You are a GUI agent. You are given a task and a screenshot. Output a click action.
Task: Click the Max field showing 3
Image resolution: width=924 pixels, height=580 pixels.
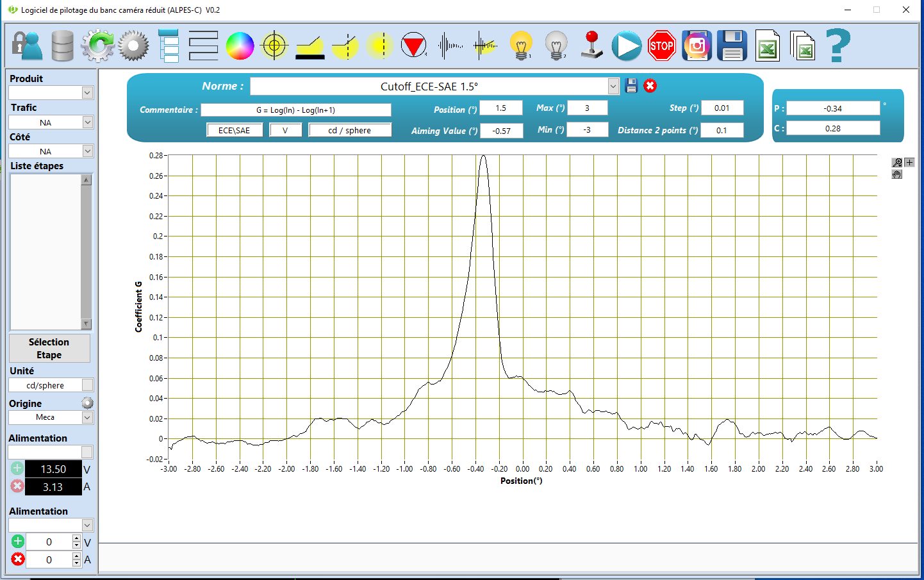[x=588, y=108]
